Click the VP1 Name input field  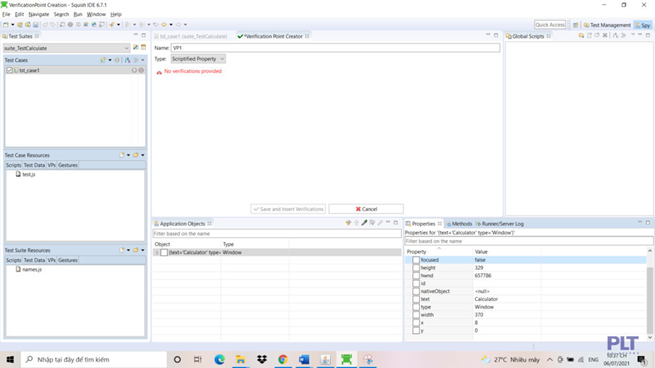335,48
